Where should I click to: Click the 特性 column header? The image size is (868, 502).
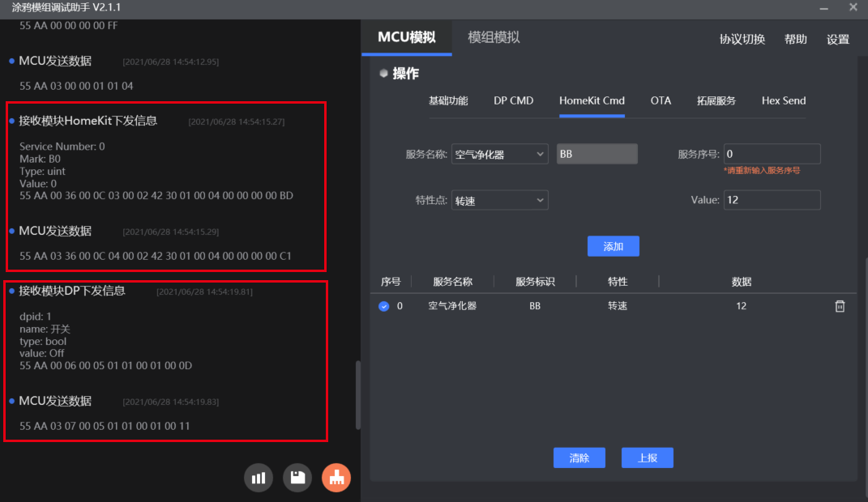pos(618,282)
